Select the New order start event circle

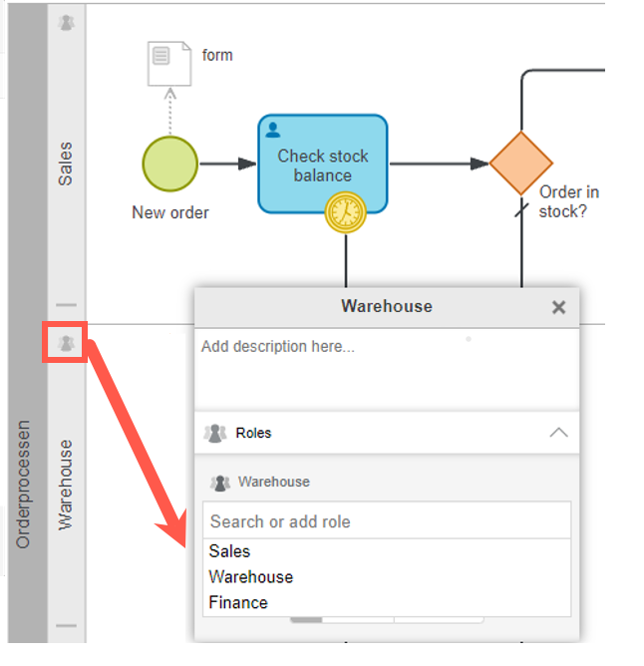(169, 165)
